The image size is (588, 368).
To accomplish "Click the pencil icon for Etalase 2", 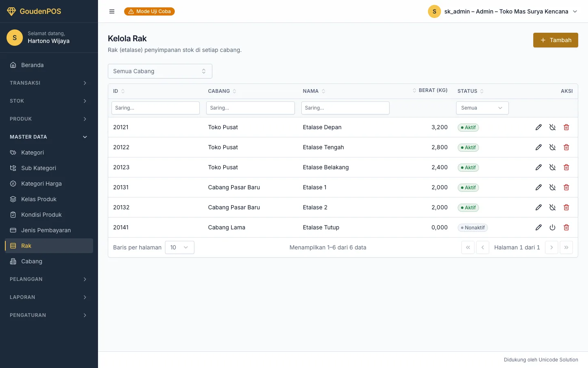I will (539, 207).
